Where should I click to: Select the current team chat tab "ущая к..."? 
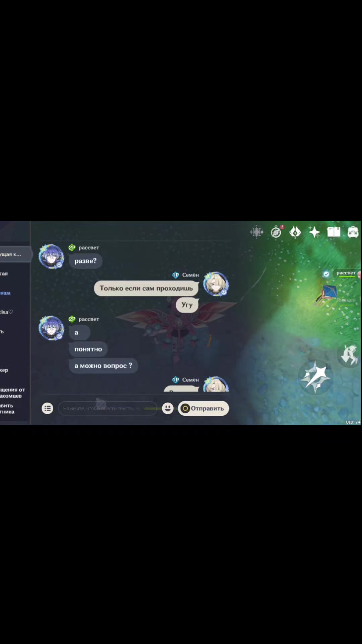(15, 254)
